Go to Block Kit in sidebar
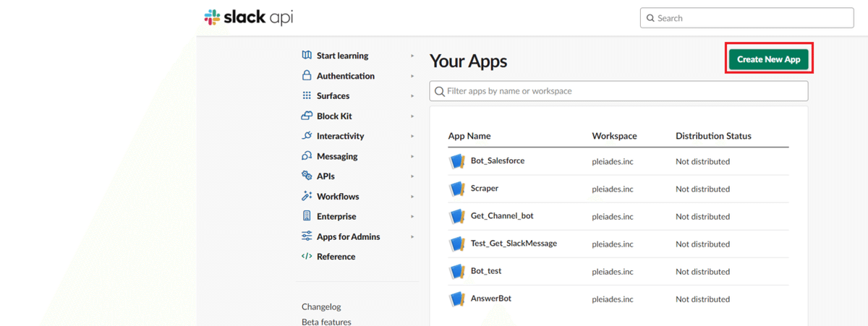This screenshot has height=326, width=868. pos(334,116)
